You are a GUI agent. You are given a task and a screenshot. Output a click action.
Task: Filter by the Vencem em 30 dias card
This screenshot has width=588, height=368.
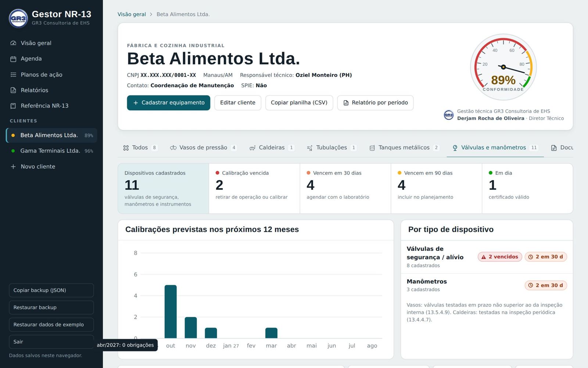[x=345, y=188]
